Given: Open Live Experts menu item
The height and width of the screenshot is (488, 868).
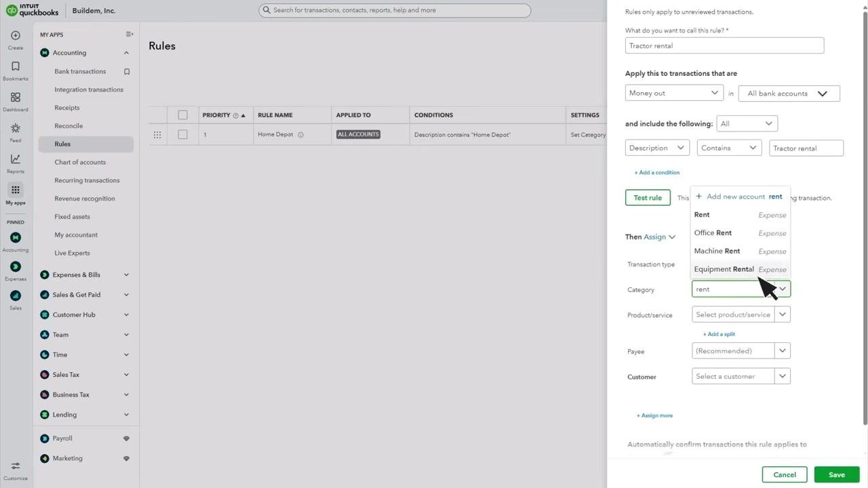Looking at the screenshot, I should coord(72,253).
